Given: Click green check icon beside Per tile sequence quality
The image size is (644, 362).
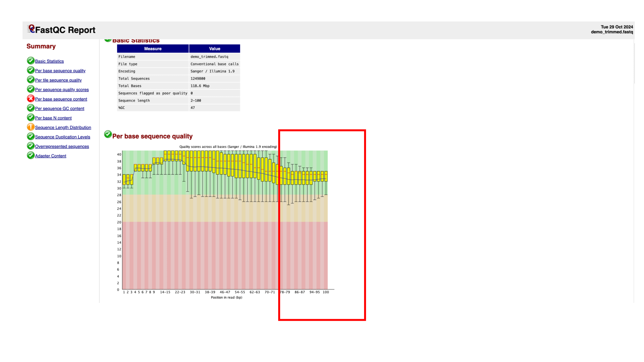Looking at the screenshot, I should (31, 80).
